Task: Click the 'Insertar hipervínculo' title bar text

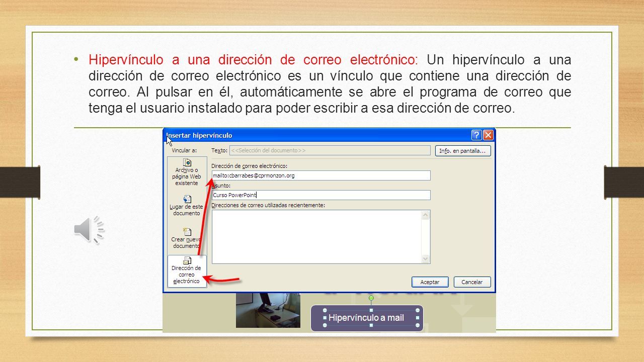Action: tap(200, 135)
